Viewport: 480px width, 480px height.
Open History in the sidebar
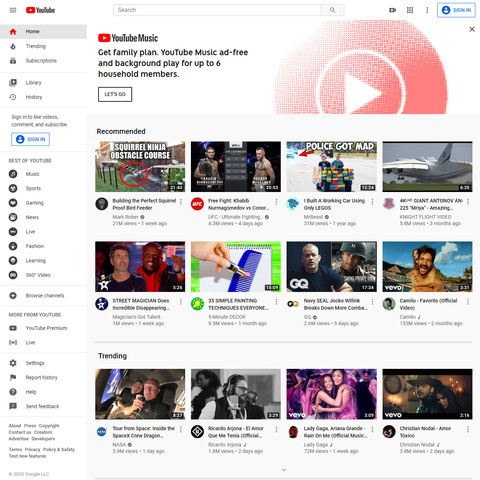click(43, 97)
